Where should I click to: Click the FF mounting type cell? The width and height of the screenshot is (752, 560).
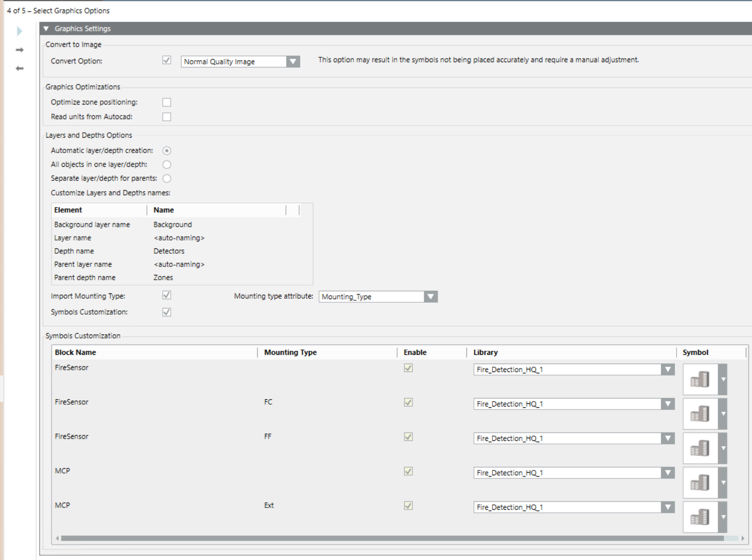(268, 436)
